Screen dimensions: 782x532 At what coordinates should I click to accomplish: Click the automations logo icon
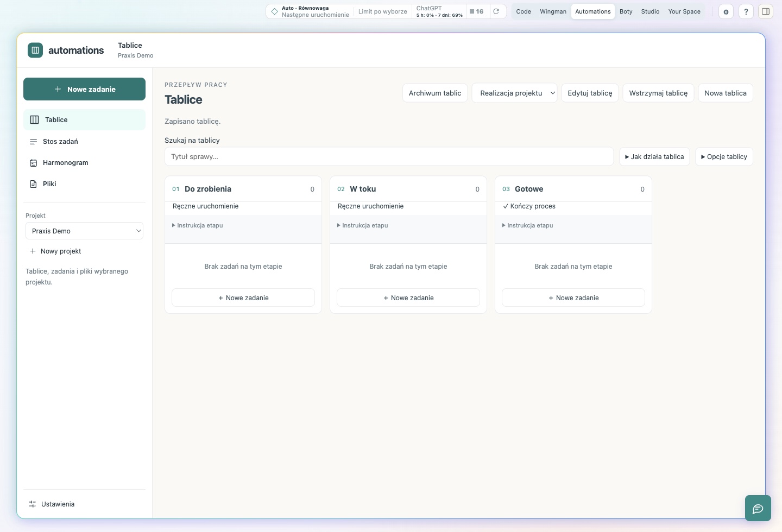coord(35,50)
